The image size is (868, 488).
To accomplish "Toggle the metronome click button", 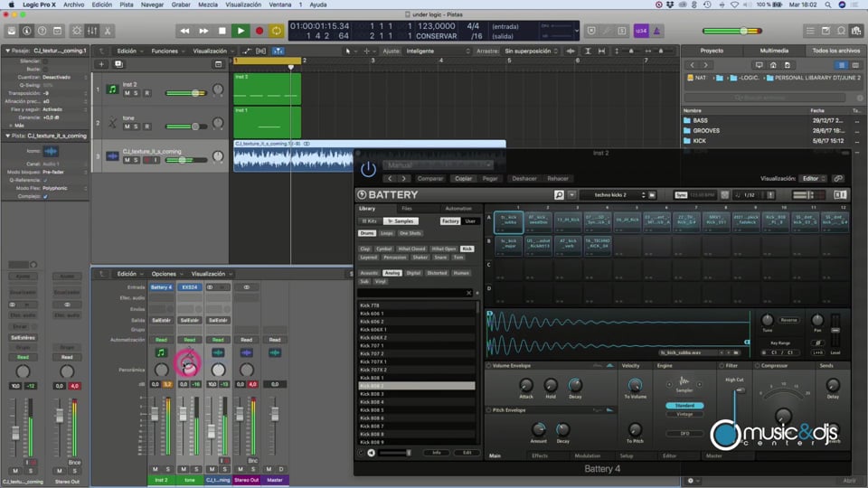I will coord(656,31).
